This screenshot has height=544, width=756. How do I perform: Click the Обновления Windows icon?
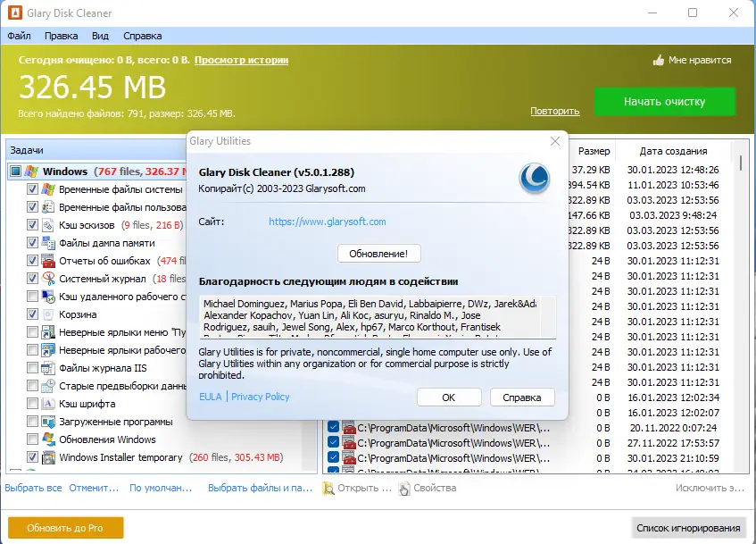(48, 439)
